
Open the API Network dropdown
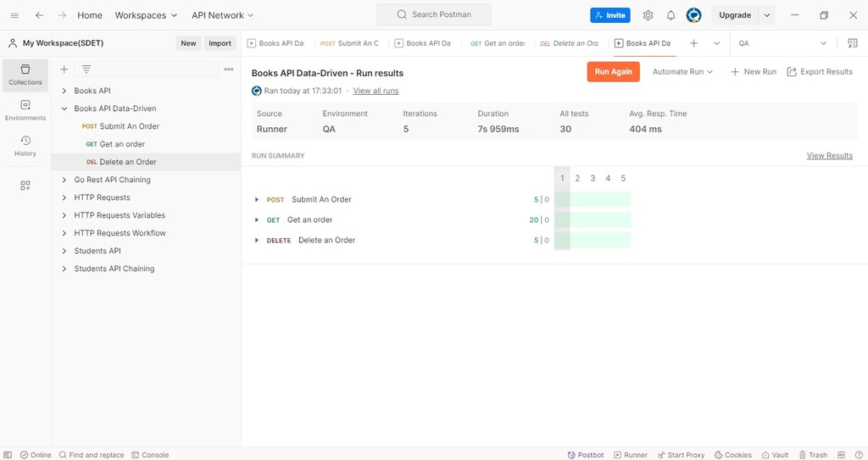(x=223, y=15)
